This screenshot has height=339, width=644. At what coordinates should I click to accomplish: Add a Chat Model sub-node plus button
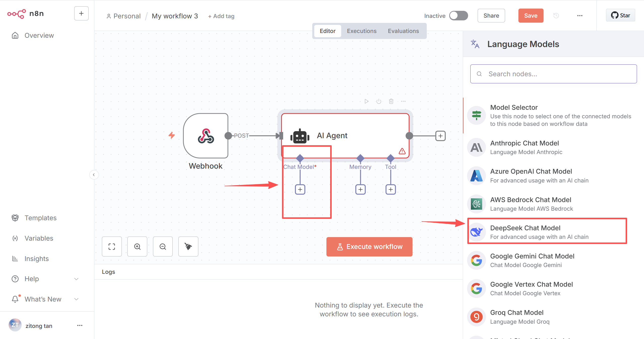pos(300,190)
